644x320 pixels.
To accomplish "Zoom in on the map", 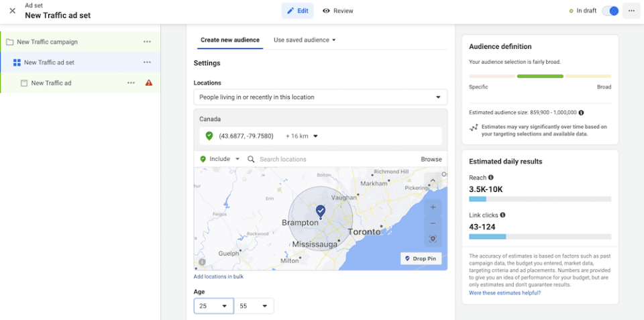I will pos(433,207).
